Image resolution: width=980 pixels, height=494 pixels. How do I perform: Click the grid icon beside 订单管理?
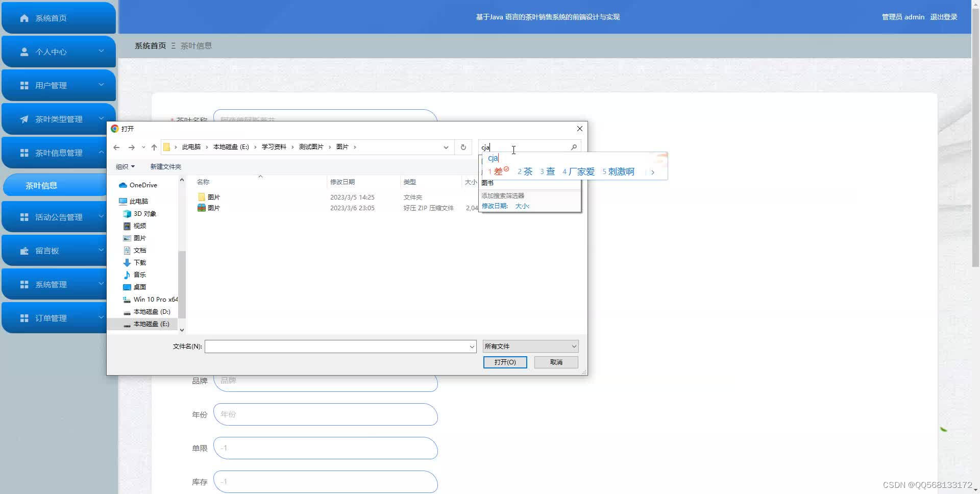coord(24,318)
